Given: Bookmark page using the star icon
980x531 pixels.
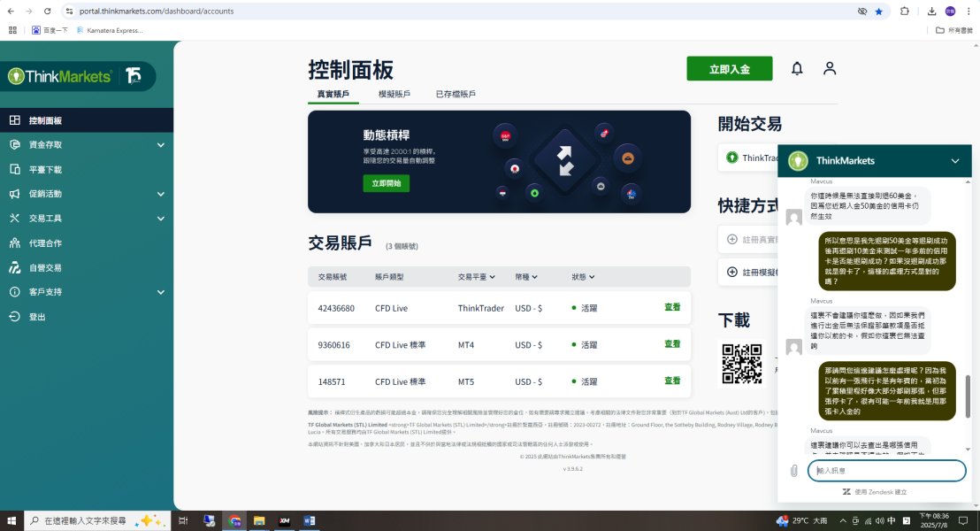Looking at the screenshot, I should [879, 12].
